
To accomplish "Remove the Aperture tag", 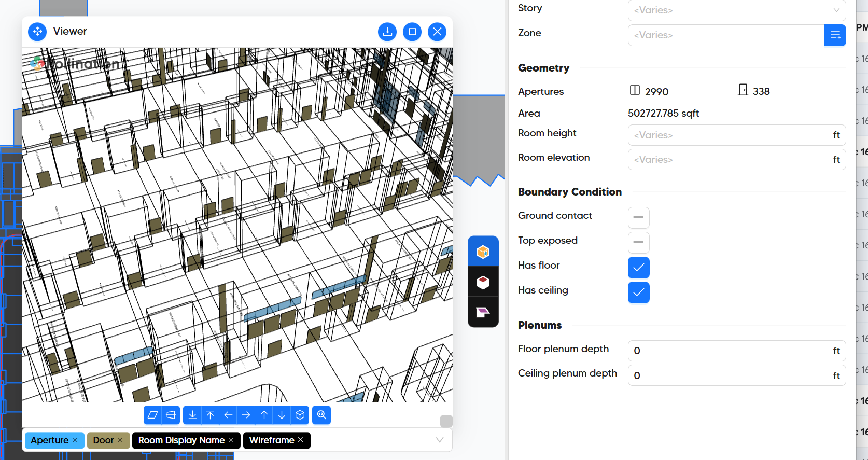I will 75,440.
